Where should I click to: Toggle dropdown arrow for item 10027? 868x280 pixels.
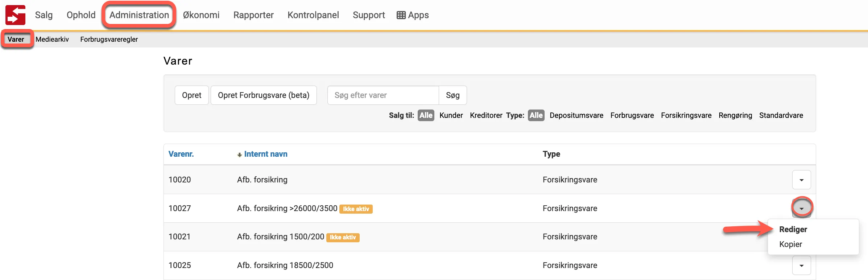pos(801,208)
